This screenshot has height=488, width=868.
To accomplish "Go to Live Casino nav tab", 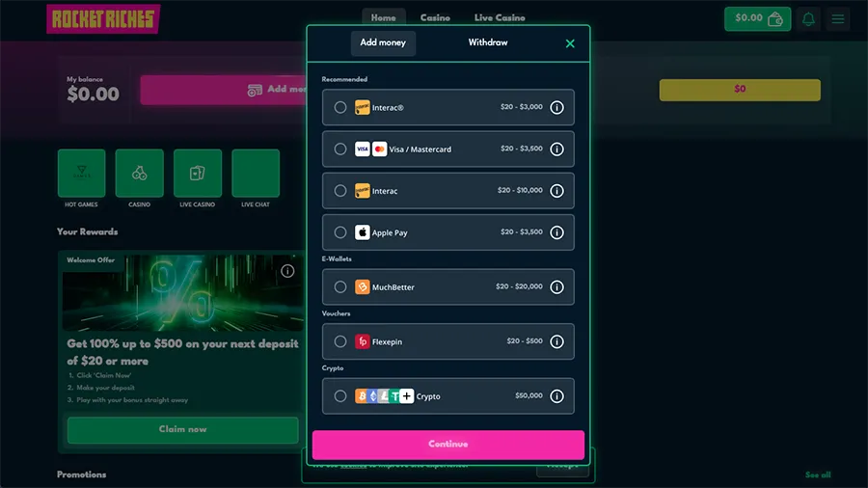I will (500, 17).
